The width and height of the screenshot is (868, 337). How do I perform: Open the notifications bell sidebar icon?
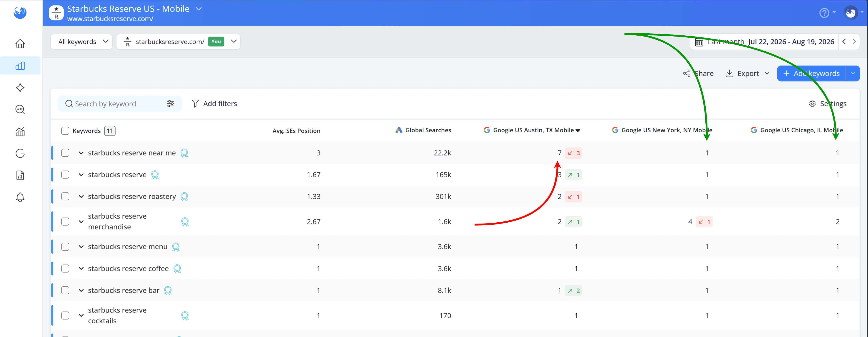coord(20,197)
